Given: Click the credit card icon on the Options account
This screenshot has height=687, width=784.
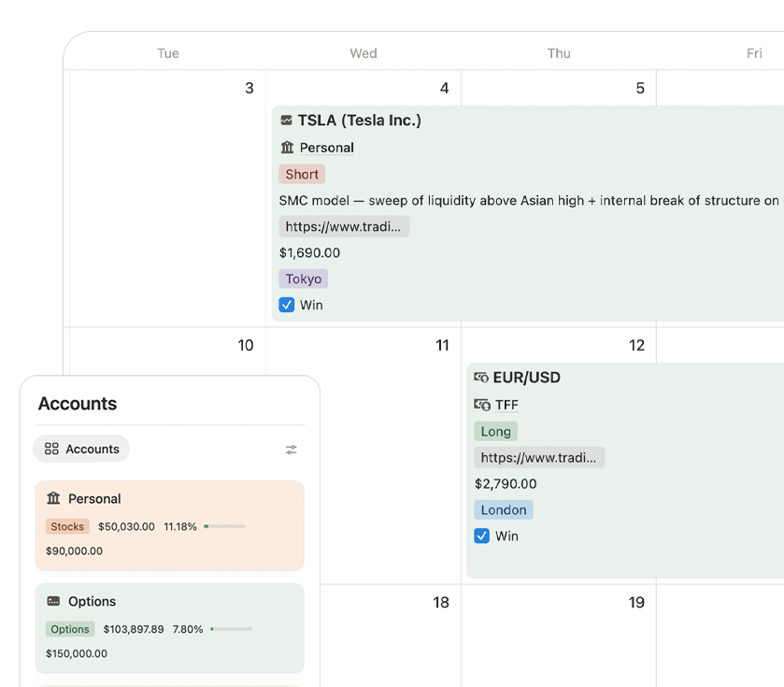Looking at the screenshot, I should point(52,601).
